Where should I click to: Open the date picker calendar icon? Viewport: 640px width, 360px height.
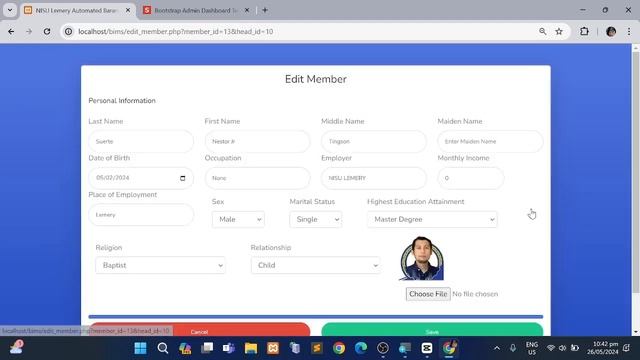point(182,178)
